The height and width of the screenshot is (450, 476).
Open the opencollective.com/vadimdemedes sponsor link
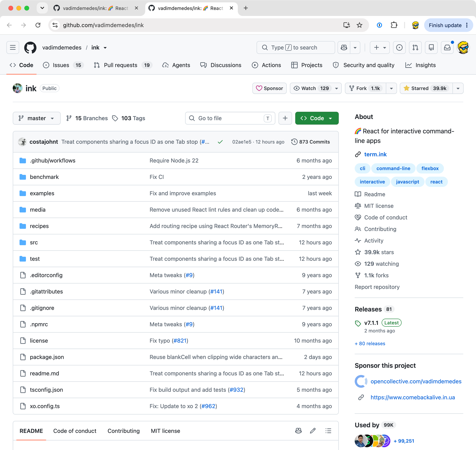416,381
